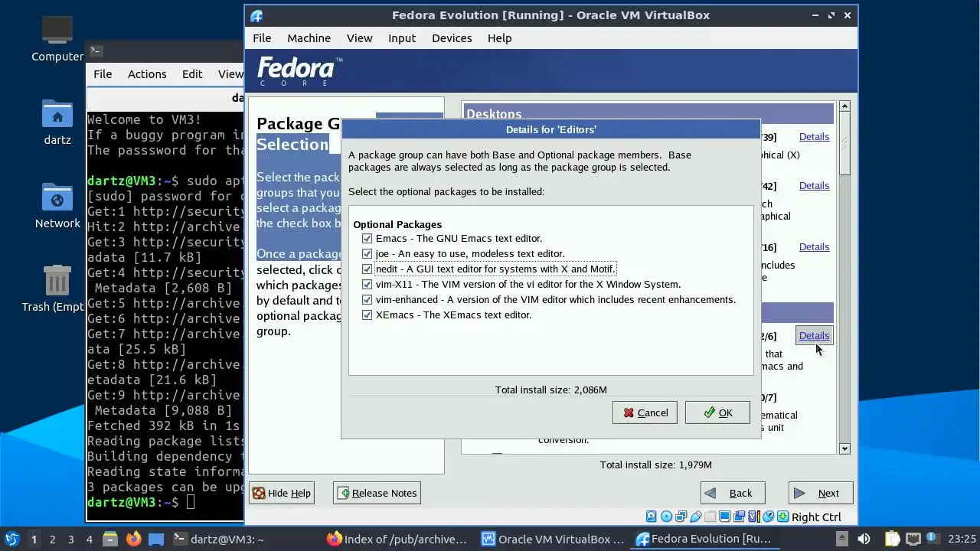Open the Actions menu in the terminal window
Screen dimensions: 980x551
pos(147,73)
